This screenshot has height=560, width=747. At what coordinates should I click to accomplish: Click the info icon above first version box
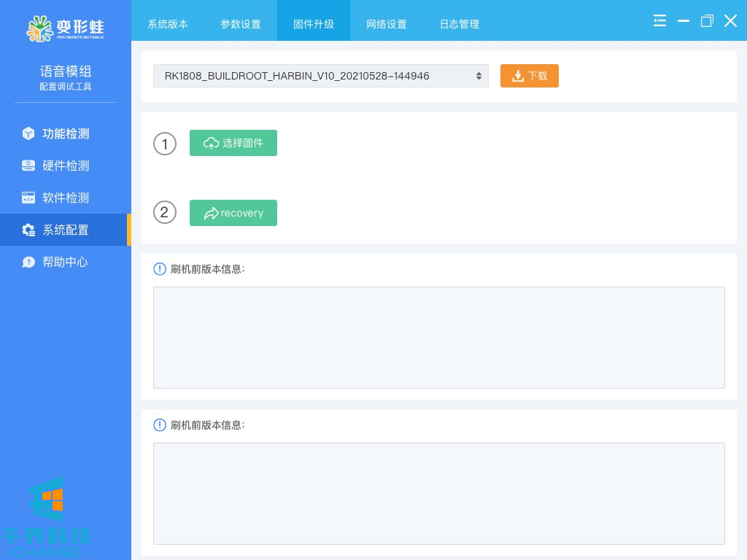[x=160, y=269]
